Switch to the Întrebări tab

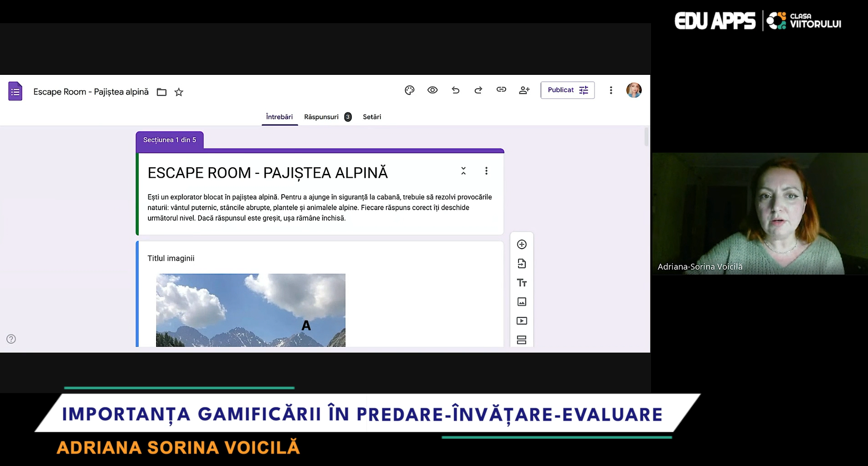pos(279,117)
